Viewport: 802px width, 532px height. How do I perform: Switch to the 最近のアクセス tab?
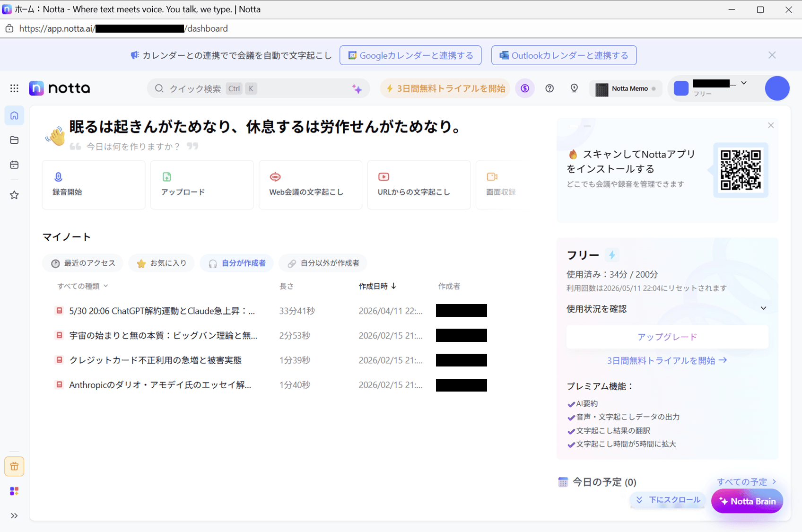[83, 263]
